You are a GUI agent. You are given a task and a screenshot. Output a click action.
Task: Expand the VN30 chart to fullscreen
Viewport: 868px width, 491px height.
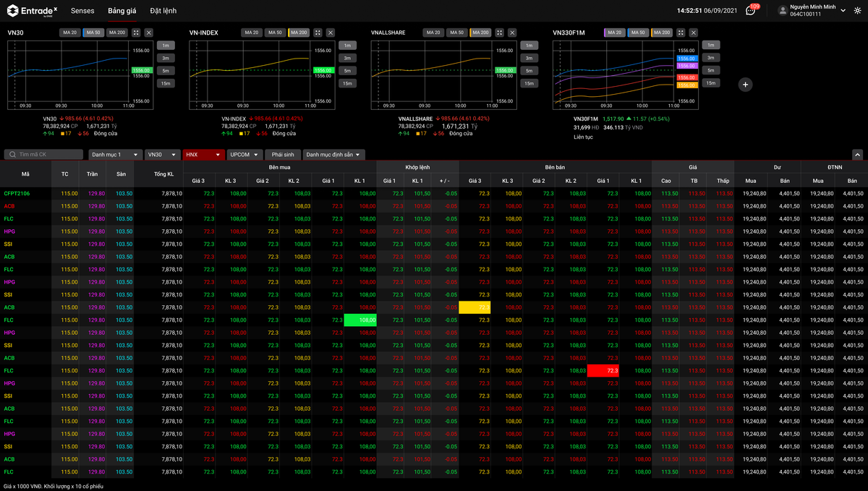coord(136,33)
